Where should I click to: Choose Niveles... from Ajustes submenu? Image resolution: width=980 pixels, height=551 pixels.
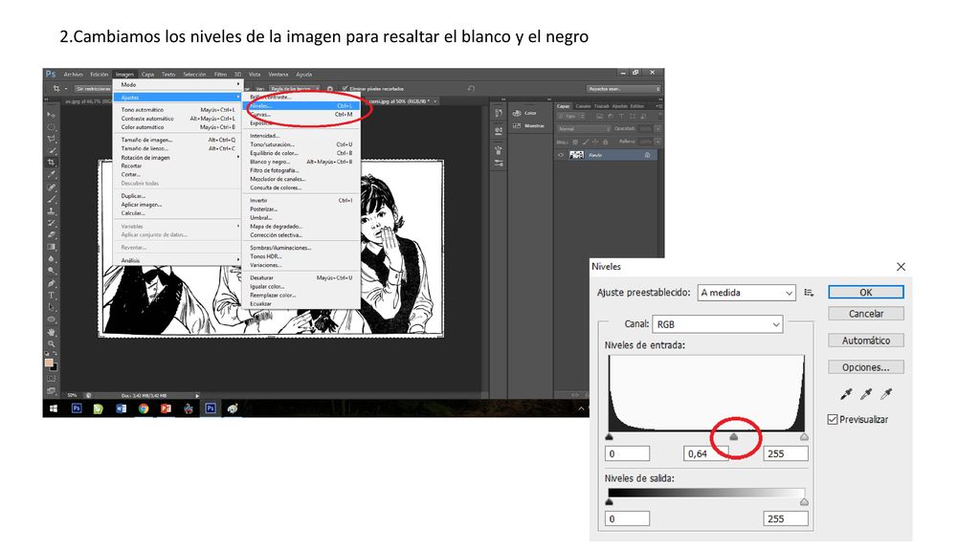pos(301,105)
